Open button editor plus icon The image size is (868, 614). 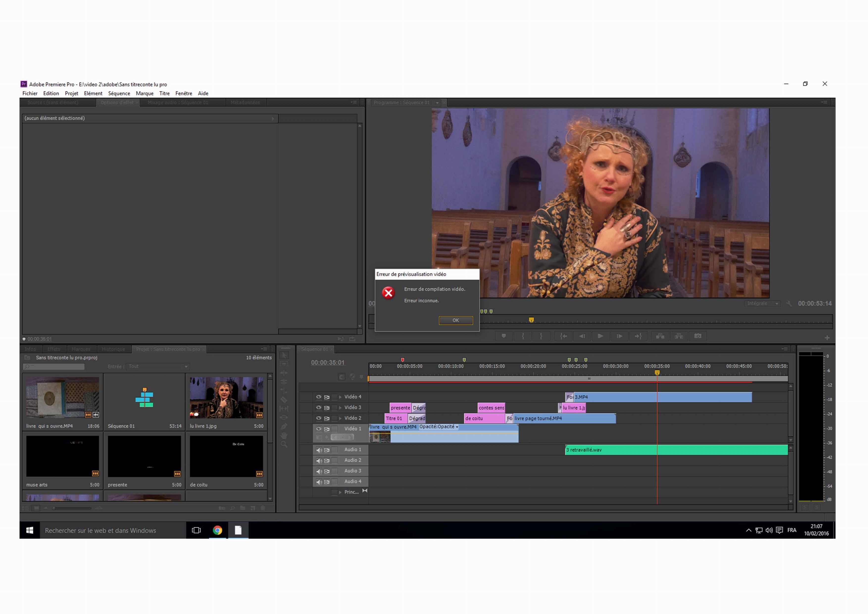coord(827,337)
